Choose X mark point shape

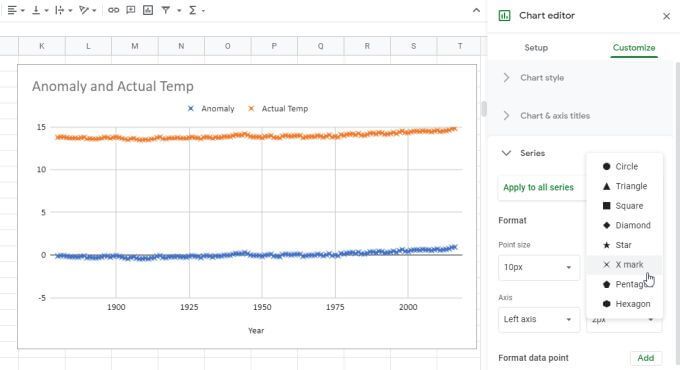624,265
